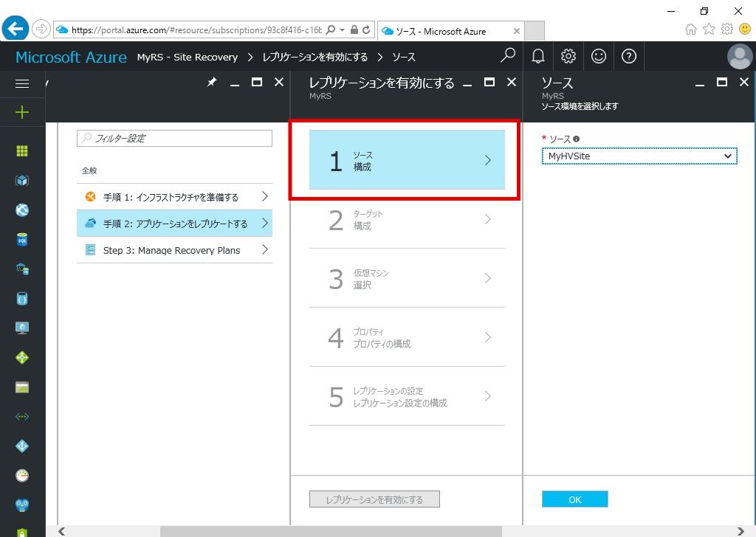The image size is (756, 537).
Task: Click the address bar lock icon
Action: (x=354, y=30)
